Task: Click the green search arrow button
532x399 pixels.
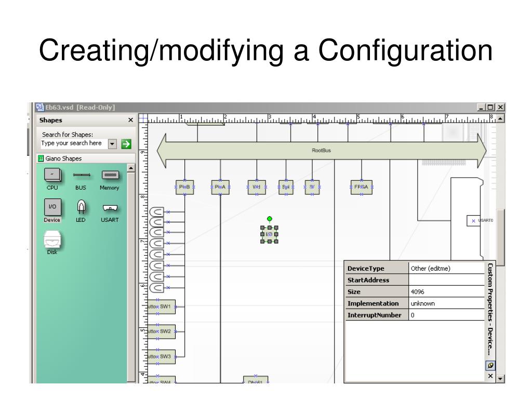Action: tap(126, 144)
